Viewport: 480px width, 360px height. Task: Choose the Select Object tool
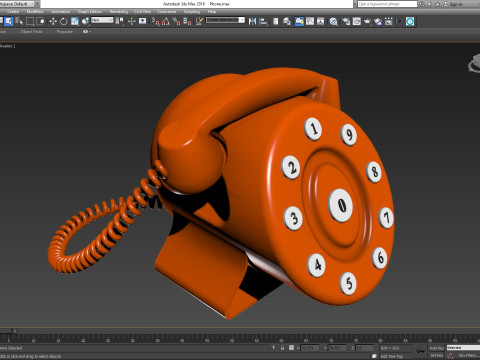(x=9, y=22)
